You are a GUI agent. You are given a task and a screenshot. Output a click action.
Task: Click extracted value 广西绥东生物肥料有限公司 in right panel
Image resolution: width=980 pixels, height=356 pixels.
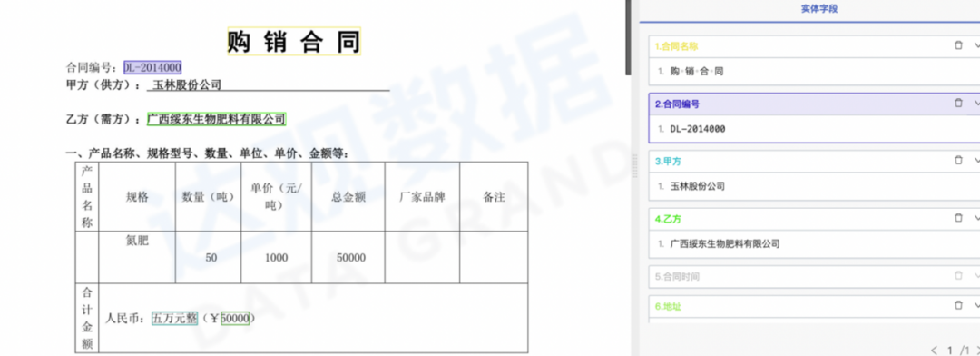(x=725, y=244)
